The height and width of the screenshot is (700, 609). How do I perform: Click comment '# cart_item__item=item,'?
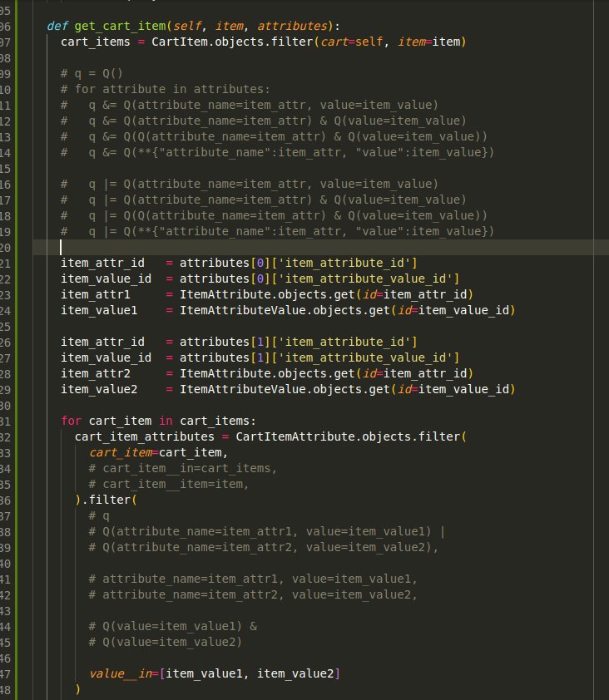pos(169,485)
